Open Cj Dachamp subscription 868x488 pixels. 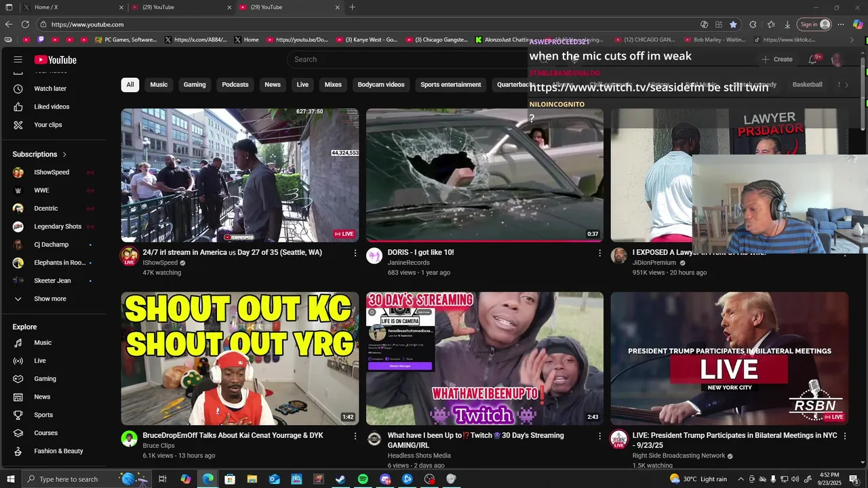click(x=52, y=245)
